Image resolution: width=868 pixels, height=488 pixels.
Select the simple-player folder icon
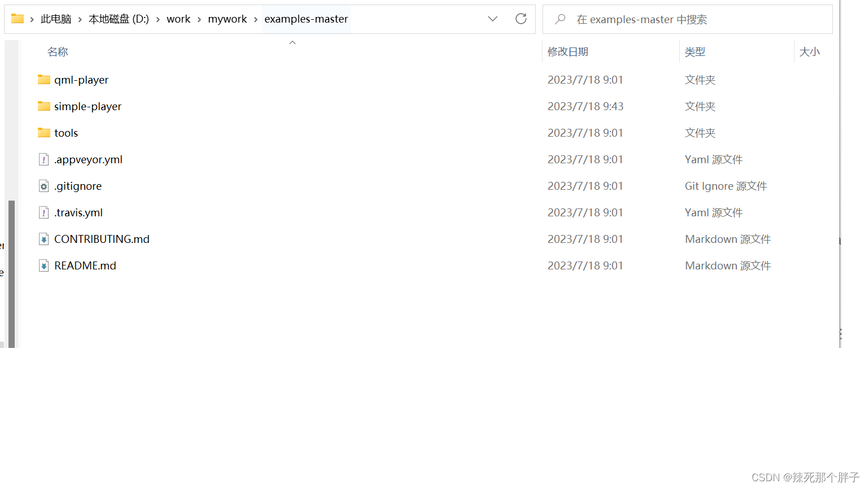44,106
